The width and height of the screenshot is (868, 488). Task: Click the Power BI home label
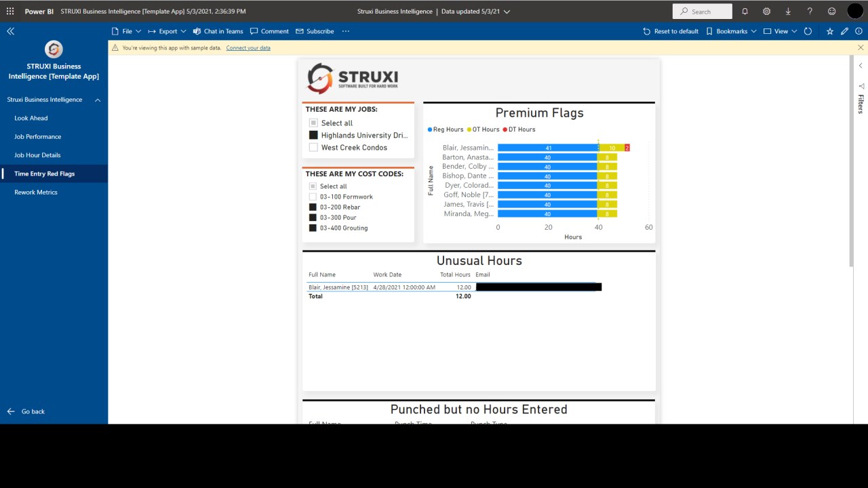(x=39, y=12)
